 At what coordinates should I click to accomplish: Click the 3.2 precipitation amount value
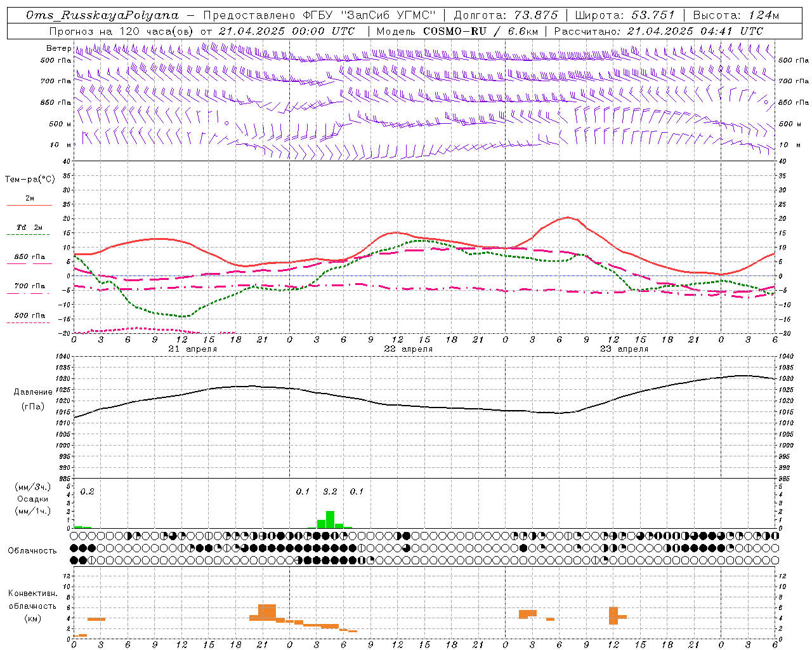point(330,492)
